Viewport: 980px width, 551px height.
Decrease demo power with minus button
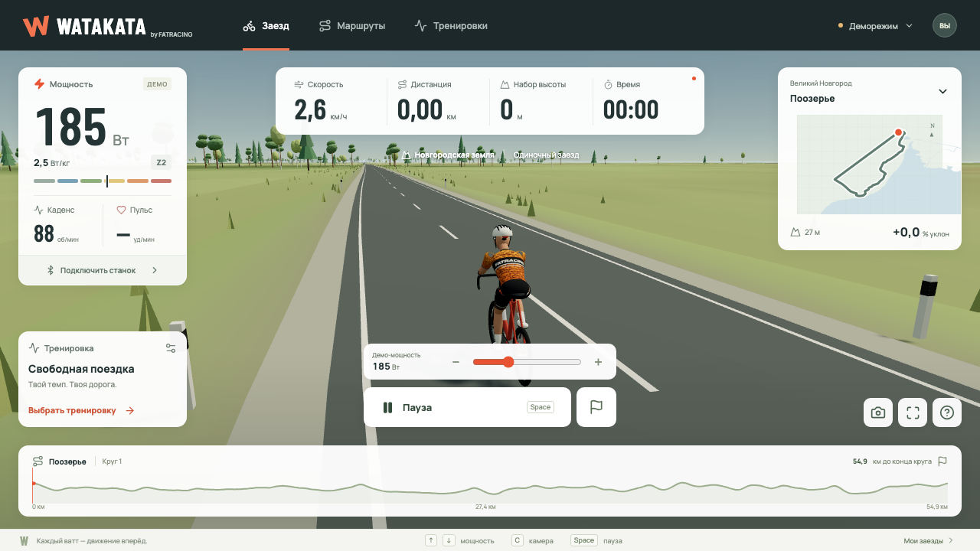(x=456, y=362)
